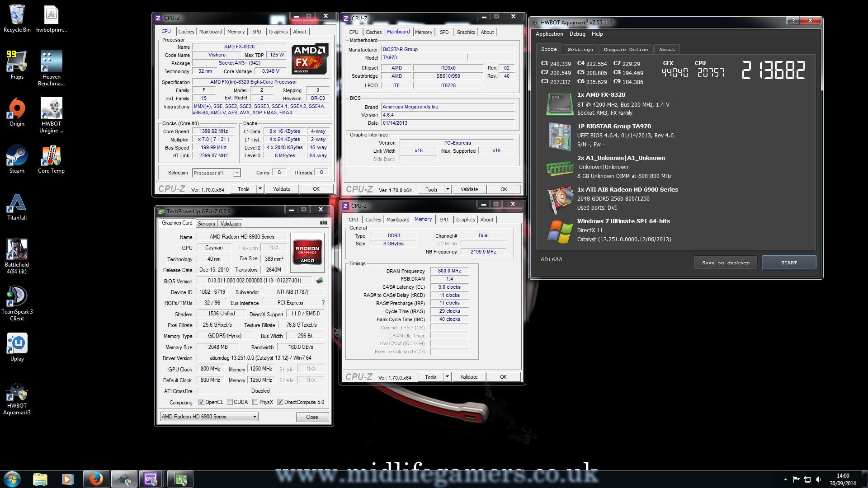
Task: Launch Uplay from the desktop
Action: (x=17, y=347)
